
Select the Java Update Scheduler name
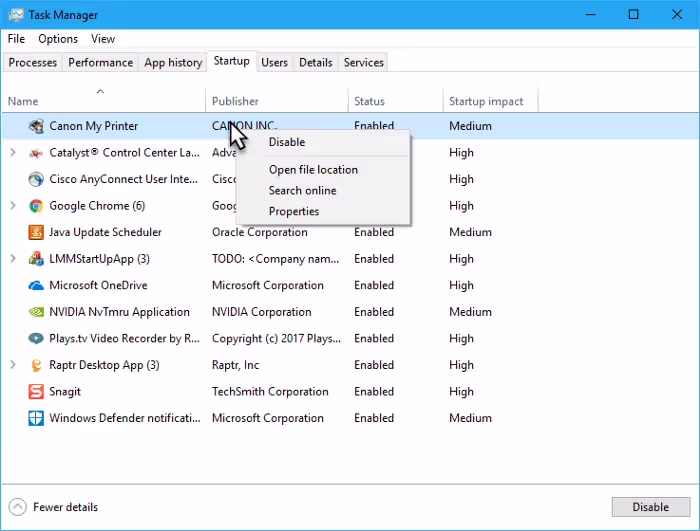(x=105, y=232)
